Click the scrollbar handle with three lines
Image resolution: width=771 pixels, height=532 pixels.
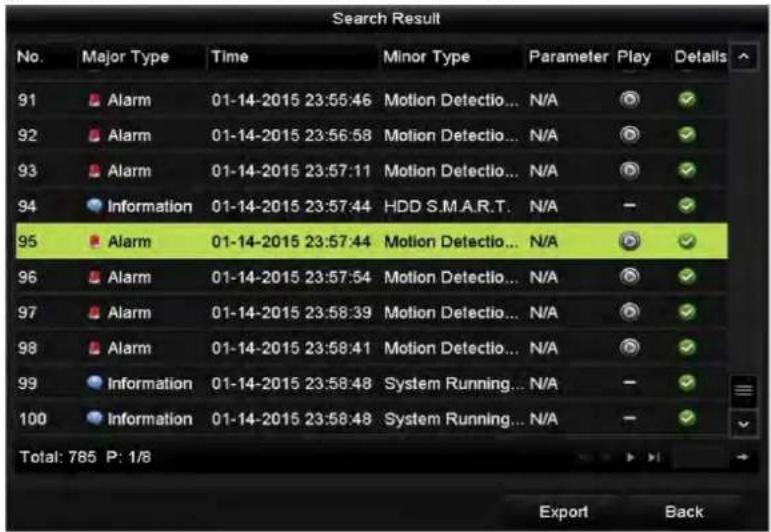[743, 391]
